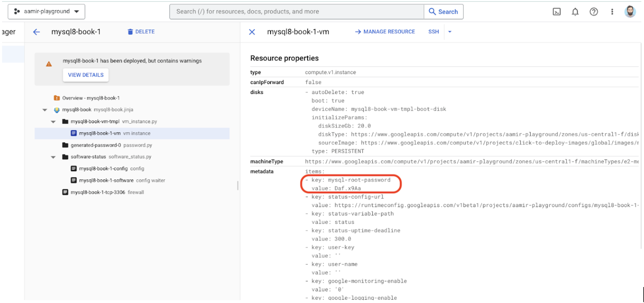Open the notifications bell

[x=575, y=12]
